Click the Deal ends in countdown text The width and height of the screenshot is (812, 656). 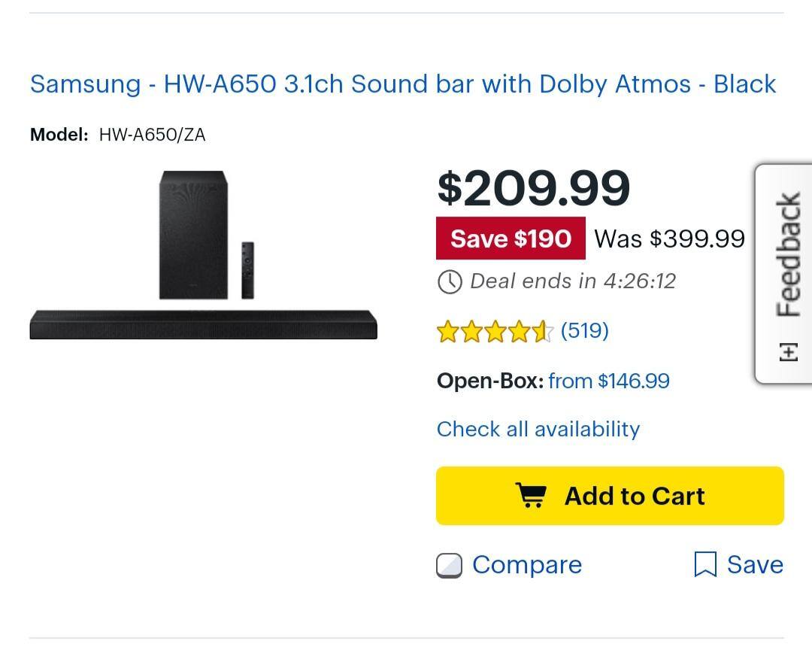point(573,281)
